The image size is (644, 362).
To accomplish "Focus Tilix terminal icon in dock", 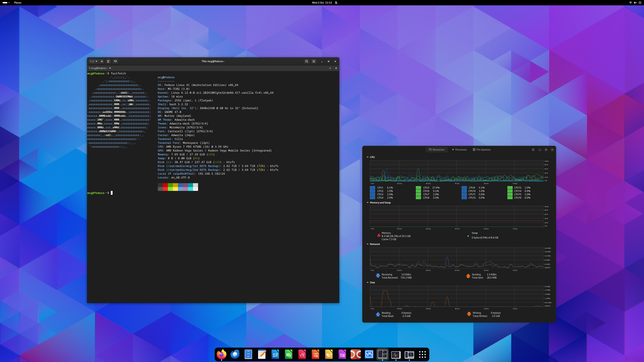I will click(383, 354).
